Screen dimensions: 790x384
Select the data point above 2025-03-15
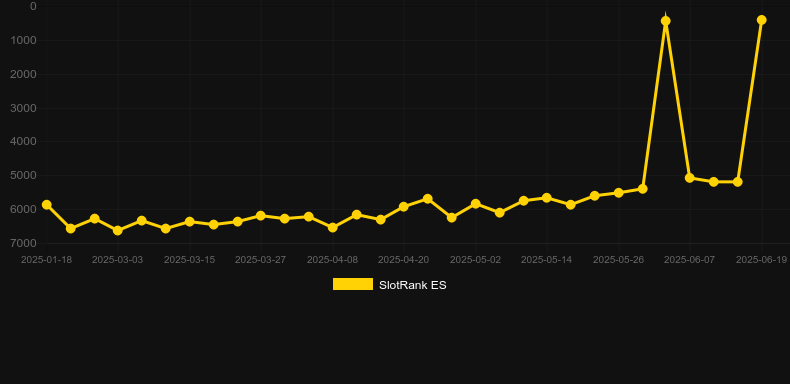click(189, 221)
